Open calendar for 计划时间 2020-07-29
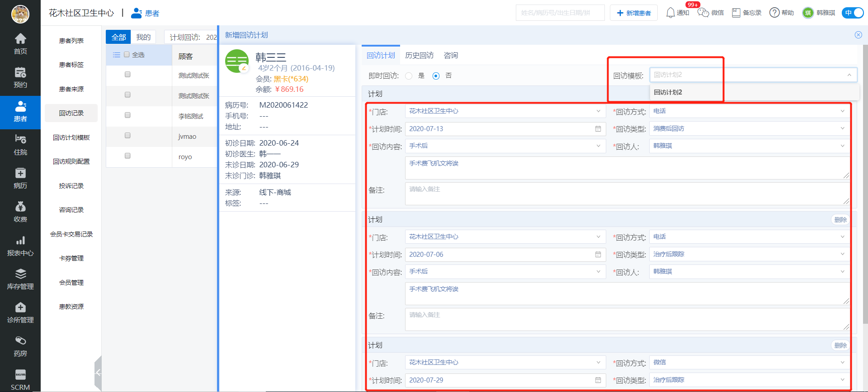The width and height of the screenshot is (868, 392). 598,380
